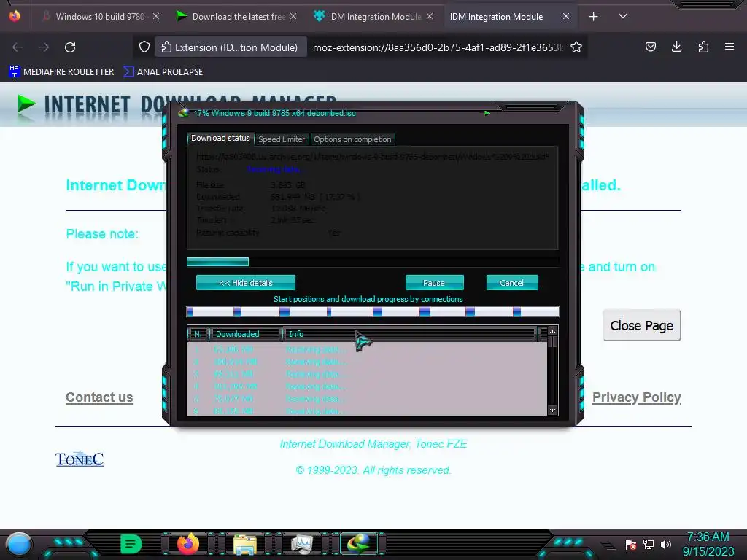Viewport: 747px width, 560px height.
Task: Click the connections progress segment bar
Action: pyautogui.click(x=373, y=312)
